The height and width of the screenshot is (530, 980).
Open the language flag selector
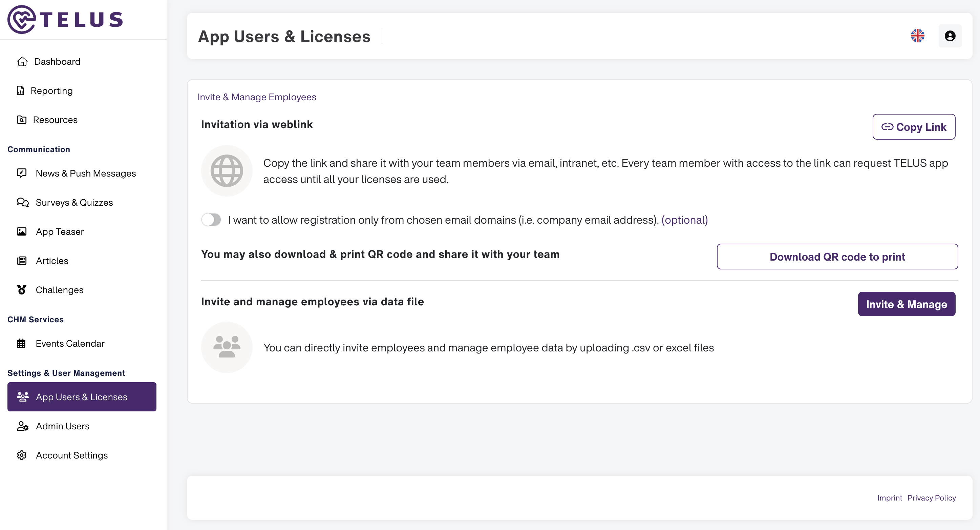[x=917, y=36]
